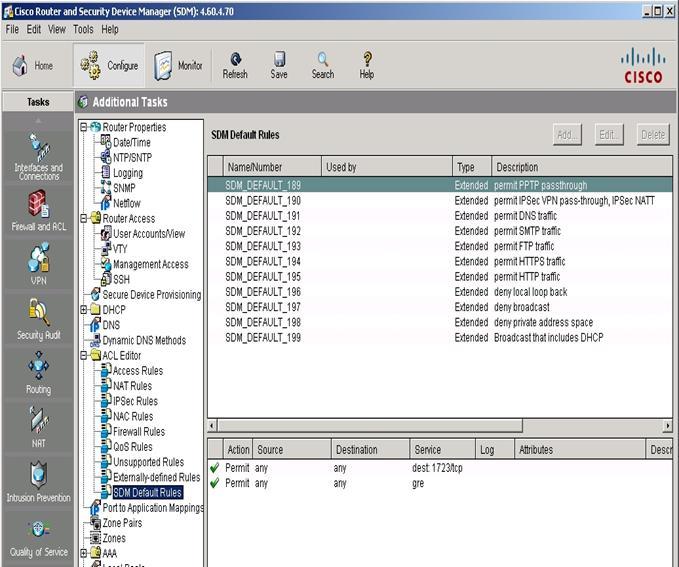
Task: Select SSH tree node
Action: coord(121,279)
